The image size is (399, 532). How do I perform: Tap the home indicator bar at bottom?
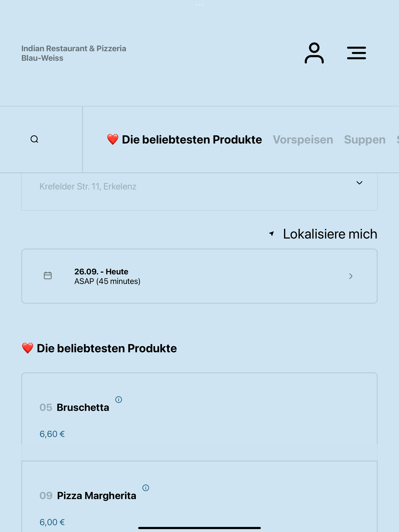tap(199, 528)
